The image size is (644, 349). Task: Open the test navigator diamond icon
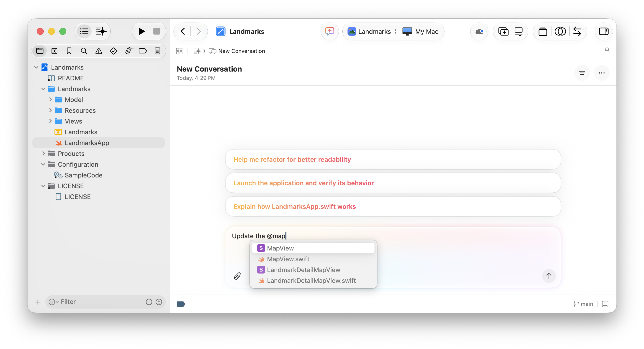pyautogui.click(x=113, y=51)
